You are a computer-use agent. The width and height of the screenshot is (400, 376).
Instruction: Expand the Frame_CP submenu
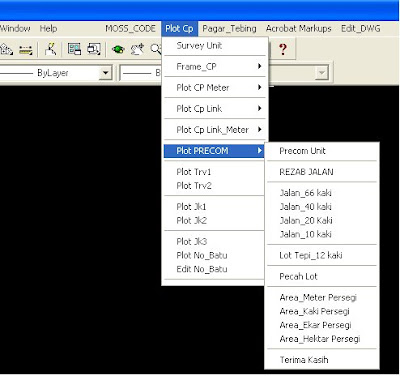215,67
